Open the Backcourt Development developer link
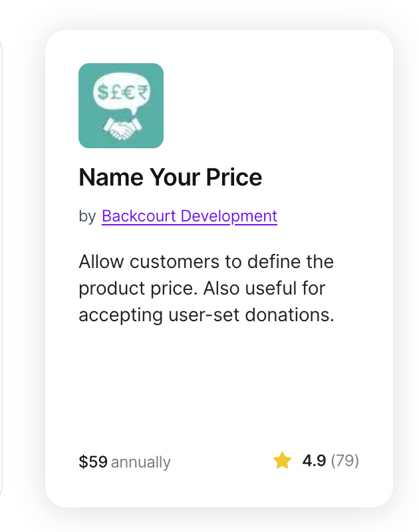Screen dimensions: 419x532 point(189,216)
